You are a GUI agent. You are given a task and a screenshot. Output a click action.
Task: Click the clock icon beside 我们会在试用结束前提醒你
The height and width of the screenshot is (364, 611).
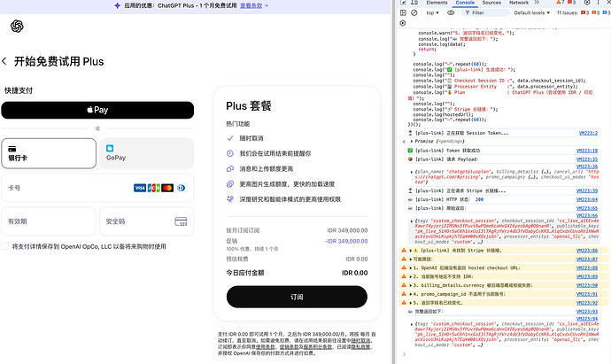click(230, 153)
